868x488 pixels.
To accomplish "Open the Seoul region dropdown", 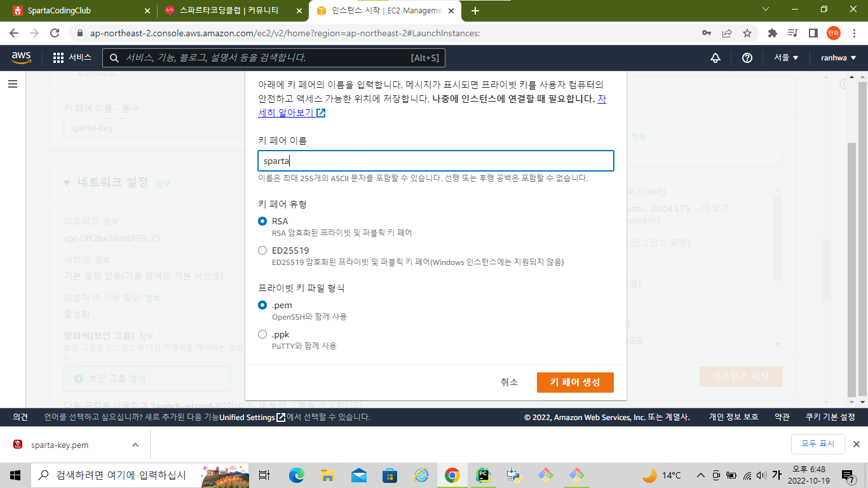I will tap(786, 58).
